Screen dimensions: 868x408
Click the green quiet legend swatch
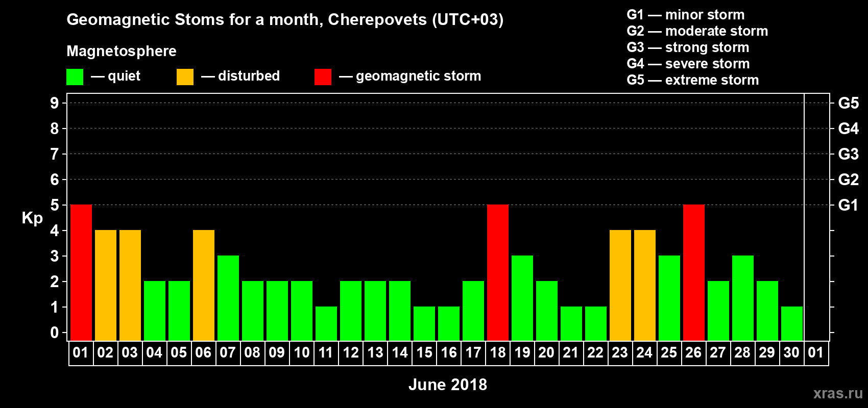75,77
